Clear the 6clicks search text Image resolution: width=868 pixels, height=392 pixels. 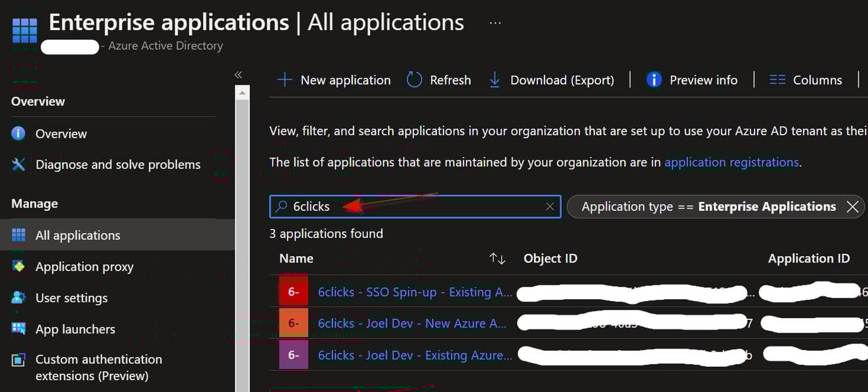[x=549, y=206]
